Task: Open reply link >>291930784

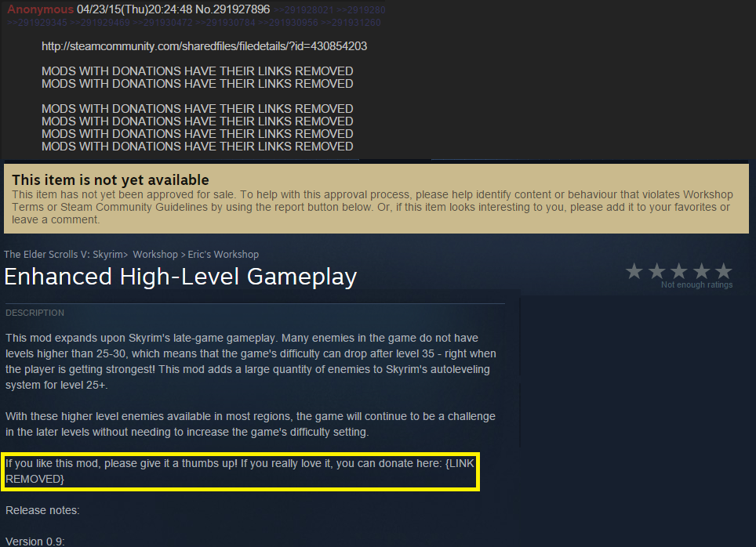Action: coord(225,23)
